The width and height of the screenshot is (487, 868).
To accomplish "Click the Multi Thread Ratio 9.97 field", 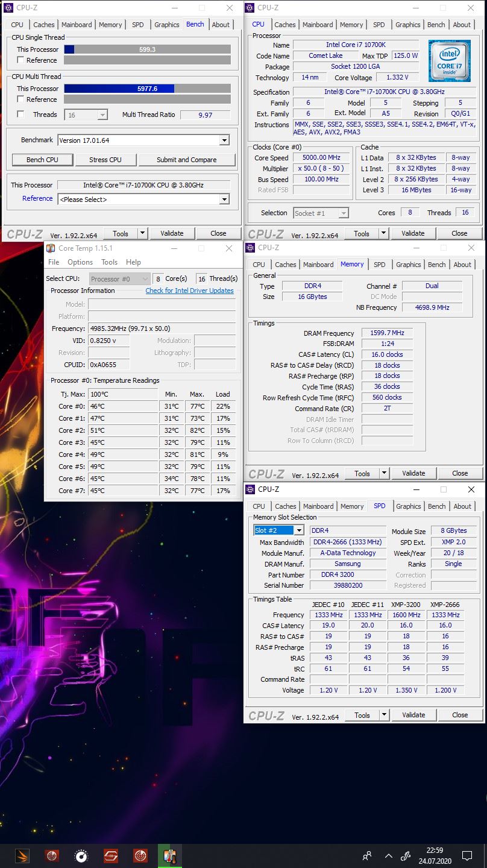I will 206,115.
